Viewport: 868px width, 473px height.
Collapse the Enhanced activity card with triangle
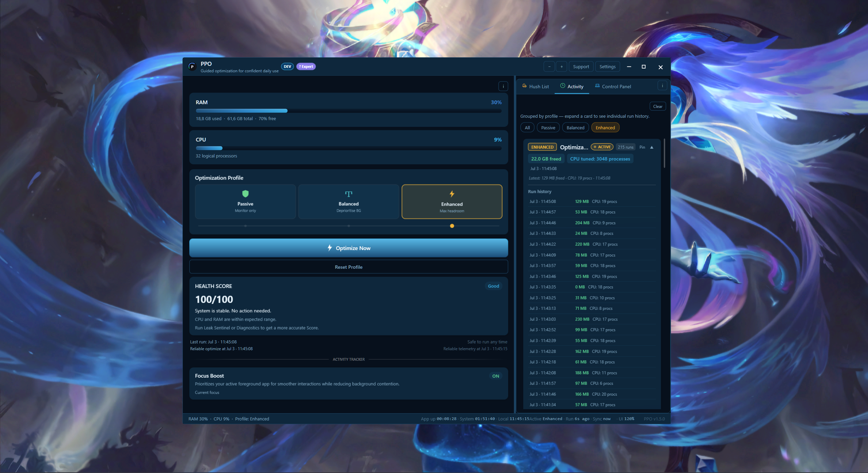point(652,147)
